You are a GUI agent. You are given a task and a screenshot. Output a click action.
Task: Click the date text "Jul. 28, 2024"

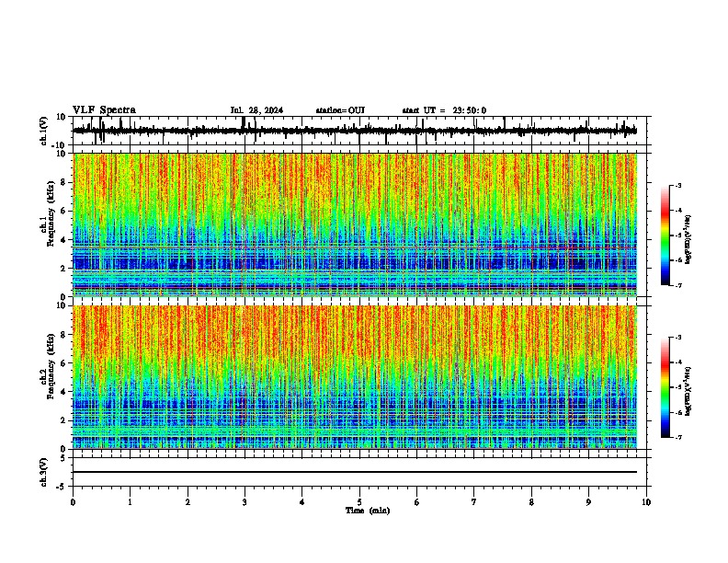256,110
